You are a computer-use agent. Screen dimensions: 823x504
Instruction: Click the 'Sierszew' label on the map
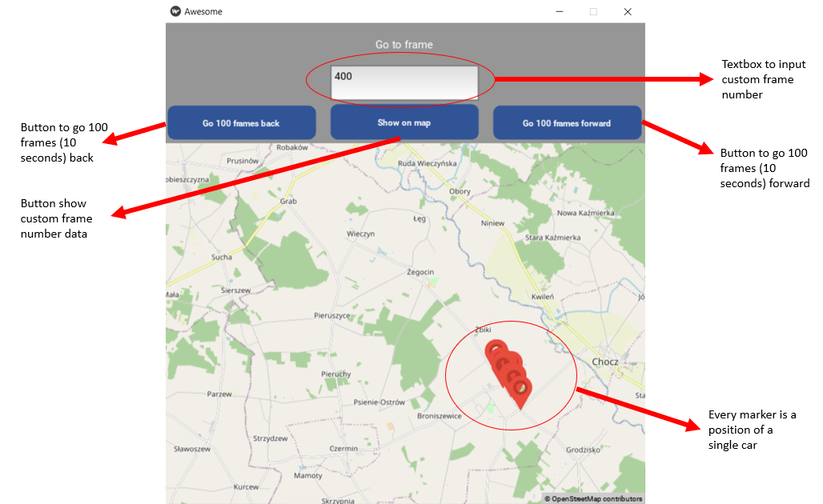pos(235,290)
